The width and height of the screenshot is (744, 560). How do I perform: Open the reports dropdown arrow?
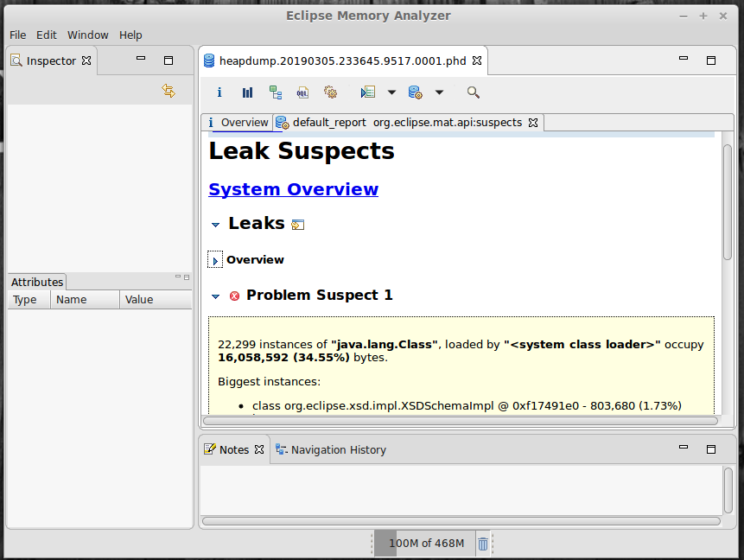pyautogui.click(x=391, y=92)
